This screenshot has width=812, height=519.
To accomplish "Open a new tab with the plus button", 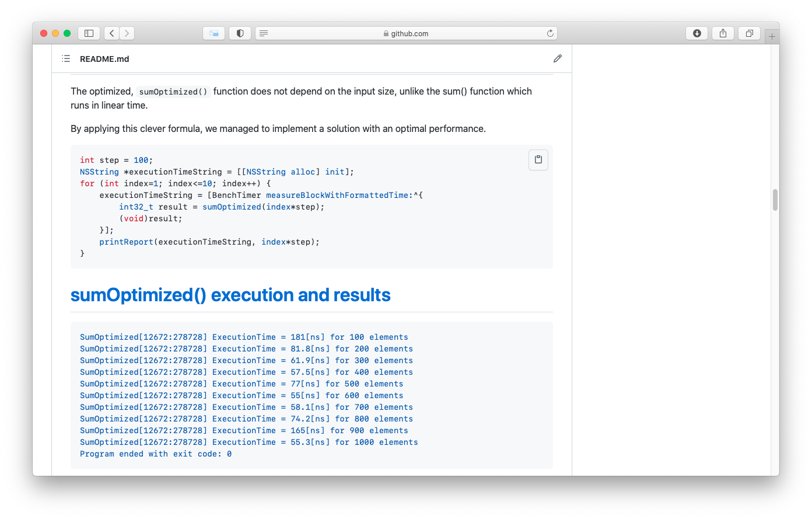I will pos(772,36).
